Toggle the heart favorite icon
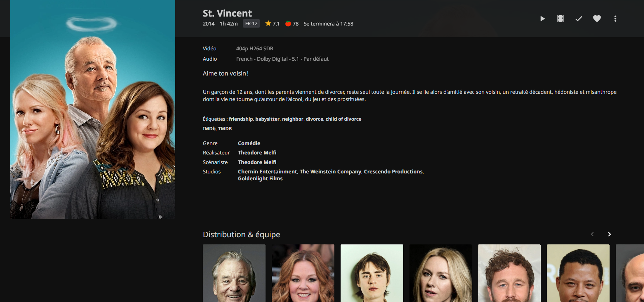This screenshot has width=644, height=302. (597, 19)
